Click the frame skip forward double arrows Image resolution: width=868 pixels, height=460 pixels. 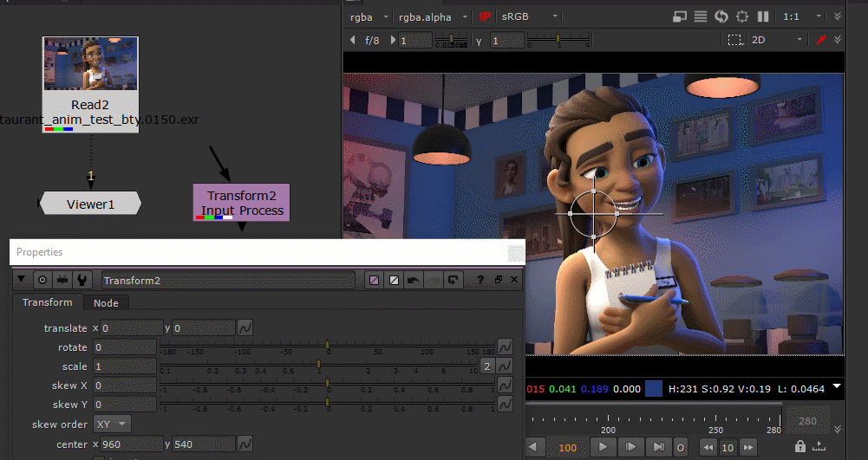(x=748, y=447)
